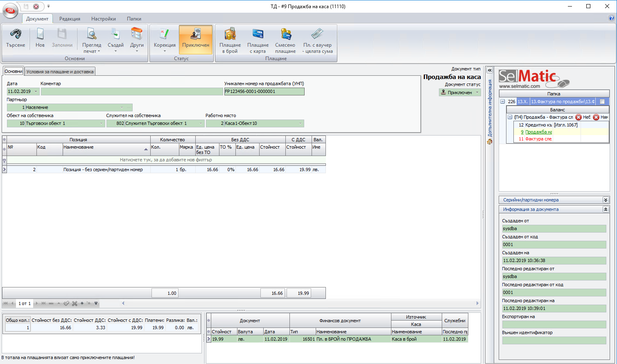Open the quick access toolbar customize arrow
617x364 pixels.
coord(48,7)
